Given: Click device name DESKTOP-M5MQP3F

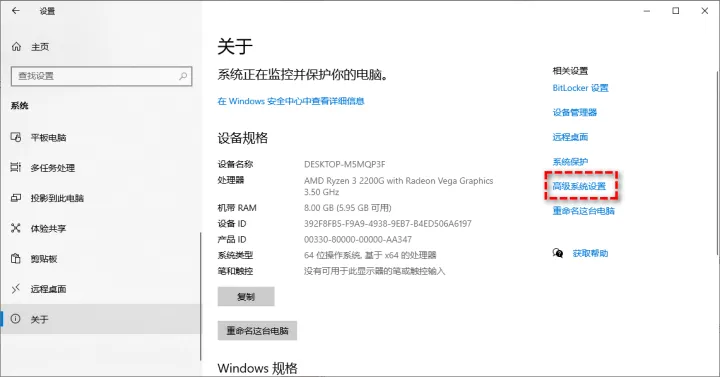Looking at the screenshot, I should [x=345, y=164].
